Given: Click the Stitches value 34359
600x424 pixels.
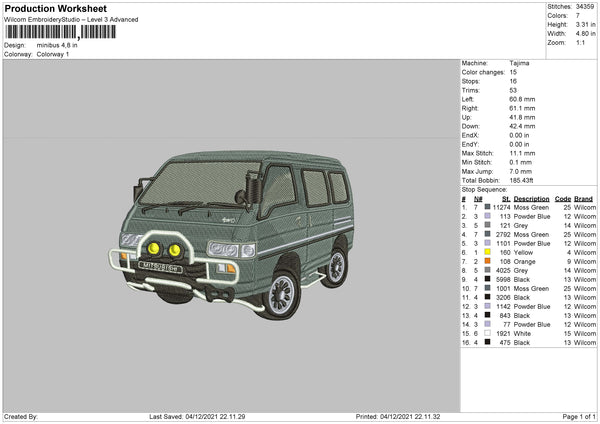Looking at the screenshot, I should [586, 7].
